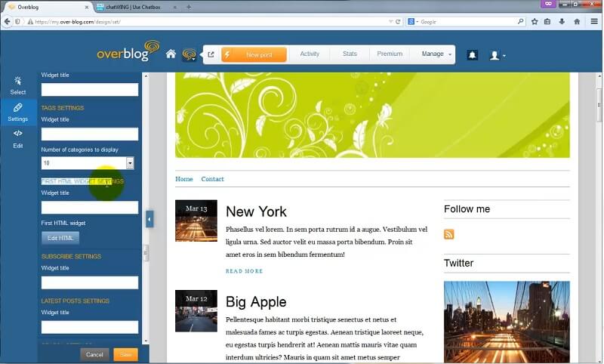604x364 pixels.
Task: Open the Google search engine selector
Action: [413, 22]
